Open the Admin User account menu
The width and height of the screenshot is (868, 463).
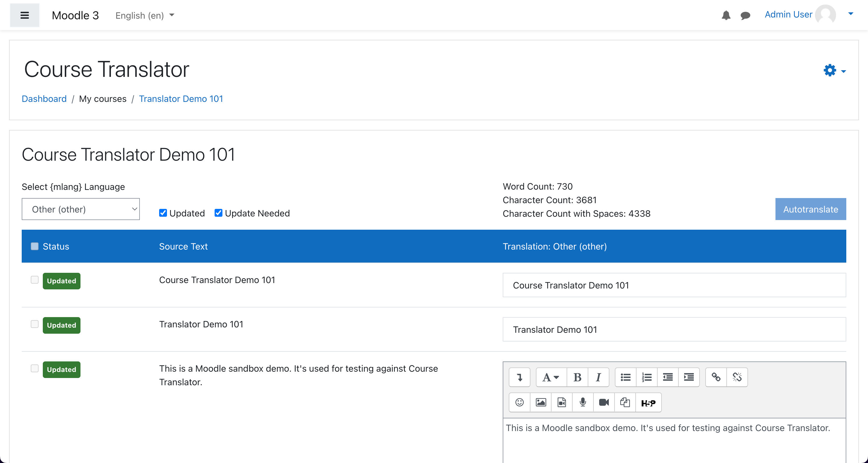(788, 14)
